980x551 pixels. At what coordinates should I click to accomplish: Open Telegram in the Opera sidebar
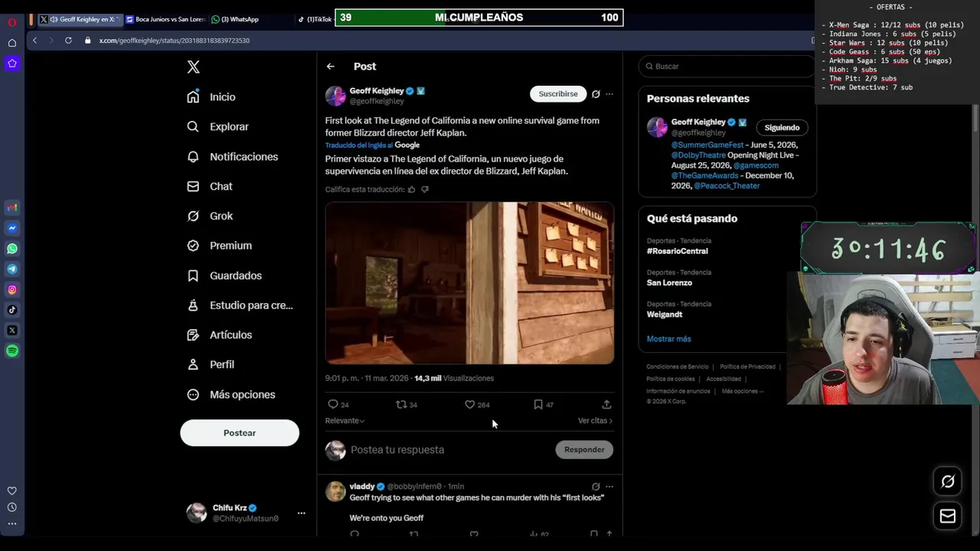point(12,269)
